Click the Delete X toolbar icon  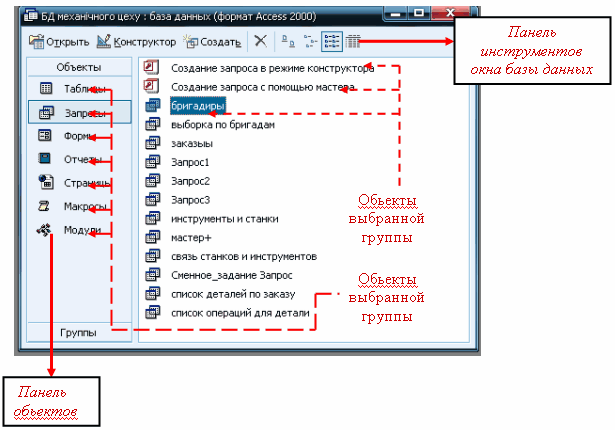[x=260, y=42]
